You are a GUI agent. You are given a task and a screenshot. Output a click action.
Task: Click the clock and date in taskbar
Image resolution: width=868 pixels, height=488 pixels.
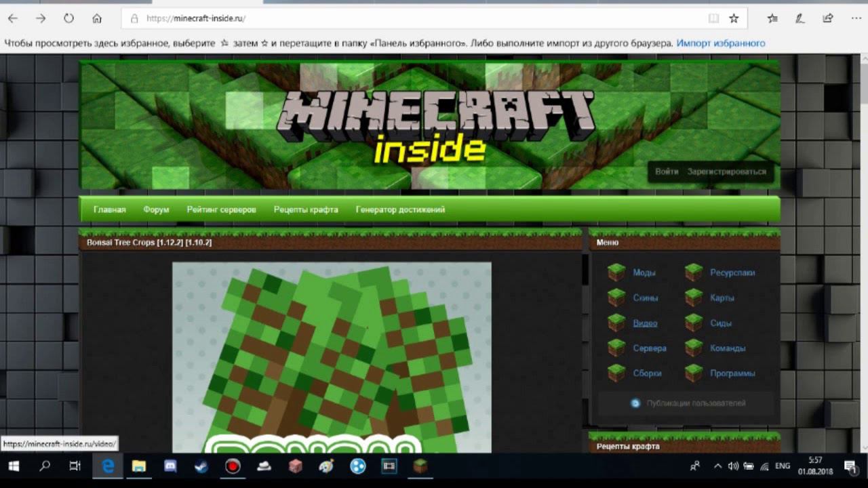click(x=816, y=466)
